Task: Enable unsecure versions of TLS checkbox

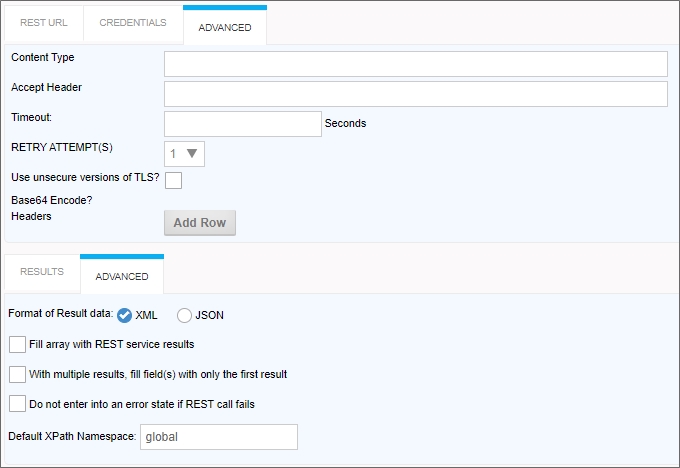Action: (173, 180)
